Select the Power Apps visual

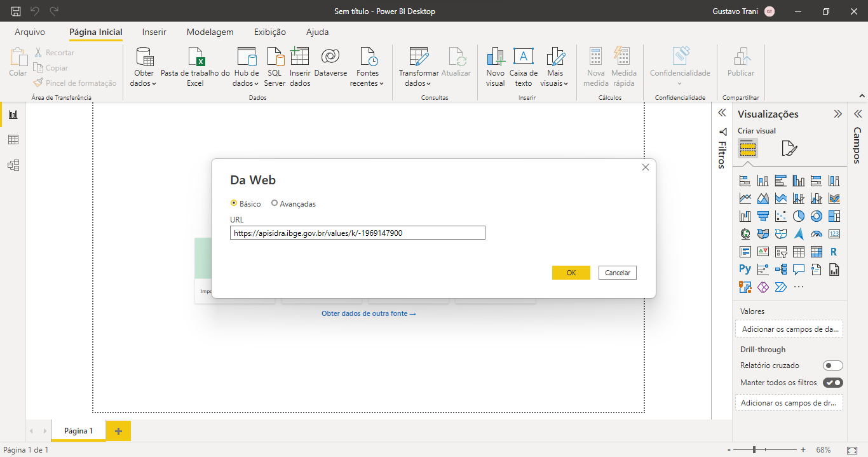click(763, 287)
